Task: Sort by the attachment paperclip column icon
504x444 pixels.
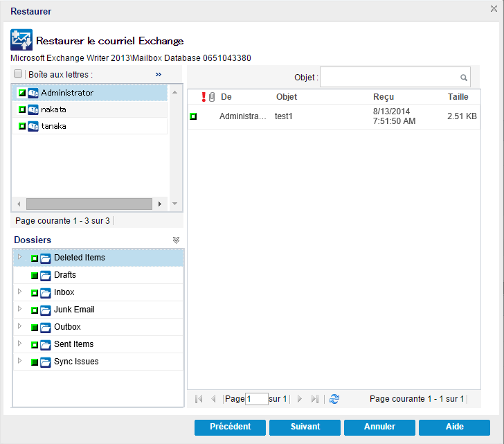Action: pos(212,97)
